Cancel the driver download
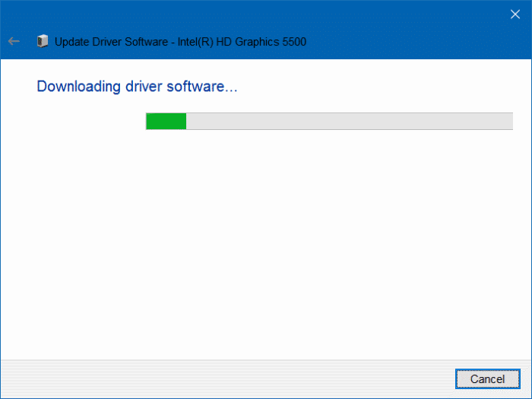 tap(488, 379)
